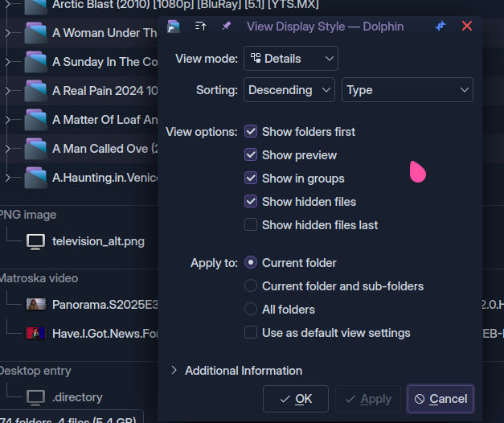The width and height of the screenshot is (504, 423).
Task: Choose Current folder and sub-folders option
Action: pyautogui.click(x=251, y=286)
